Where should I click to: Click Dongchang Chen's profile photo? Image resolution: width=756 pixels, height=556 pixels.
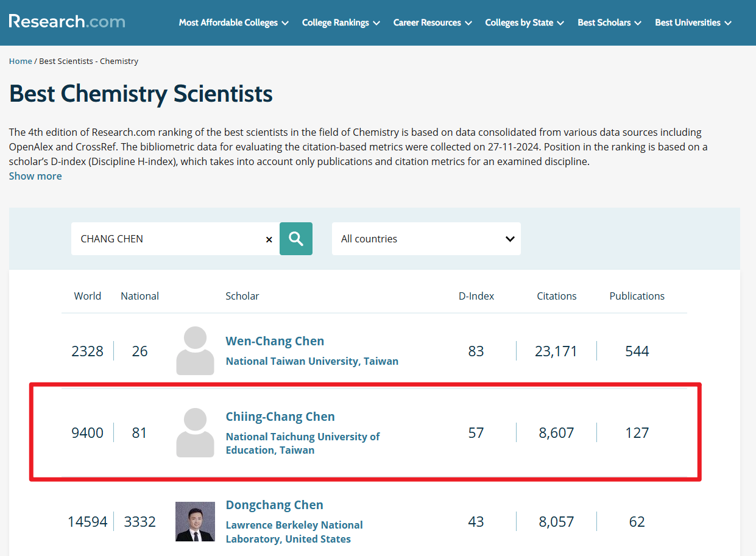pyautogui.click(x=195, y=521)
